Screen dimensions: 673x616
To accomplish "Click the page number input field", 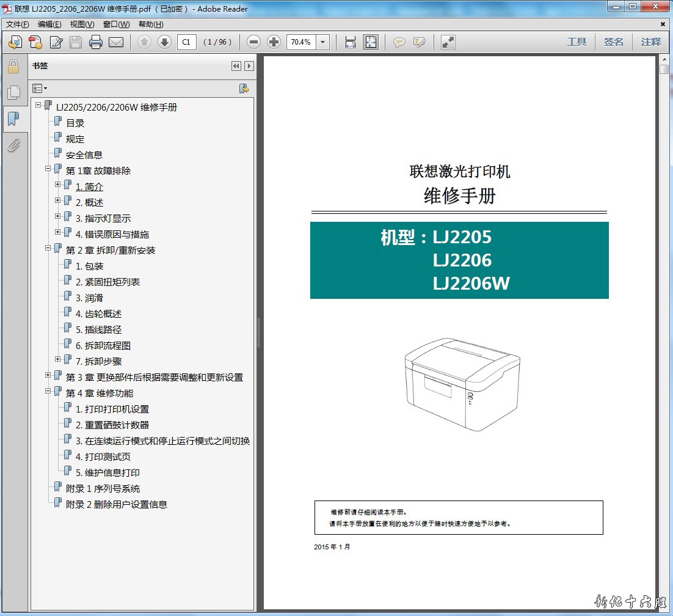I will [186, 42].
